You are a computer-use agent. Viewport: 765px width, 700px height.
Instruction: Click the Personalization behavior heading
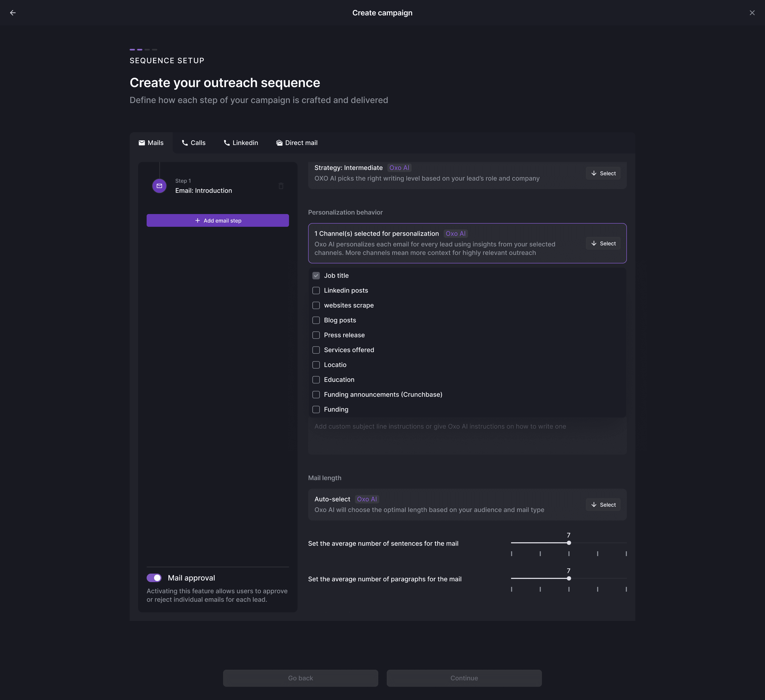coord(345,212)
